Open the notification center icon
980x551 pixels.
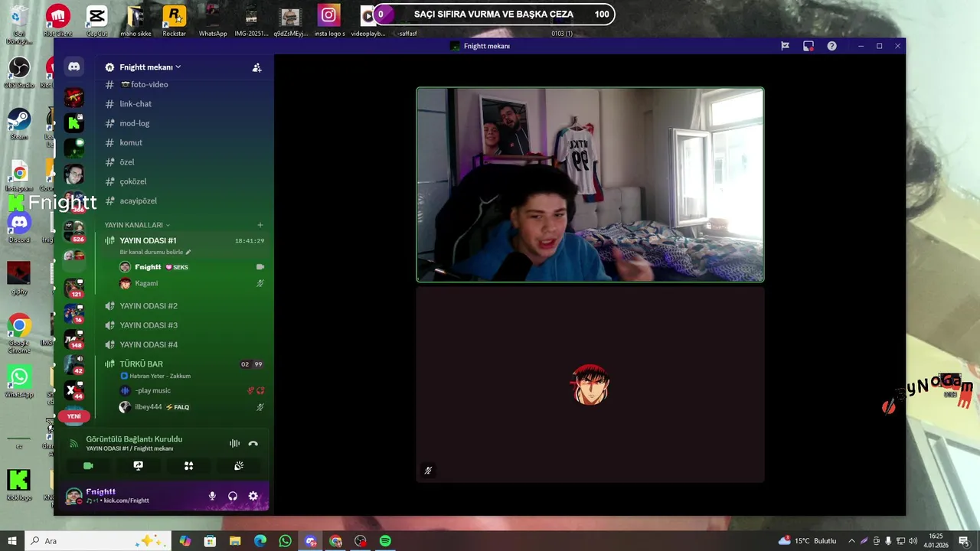964,541
